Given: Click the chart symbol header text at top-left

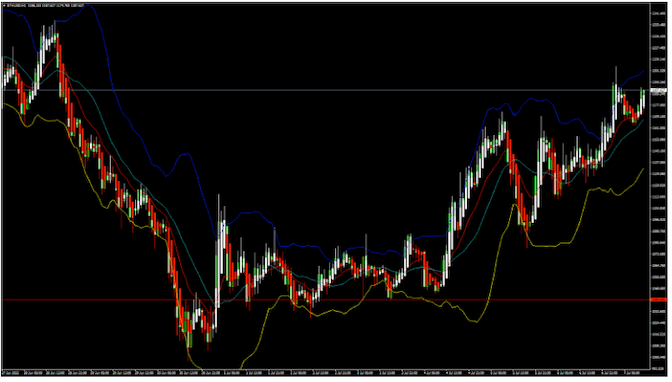Looking at the screenshot, I should click(x=45, y=6).
